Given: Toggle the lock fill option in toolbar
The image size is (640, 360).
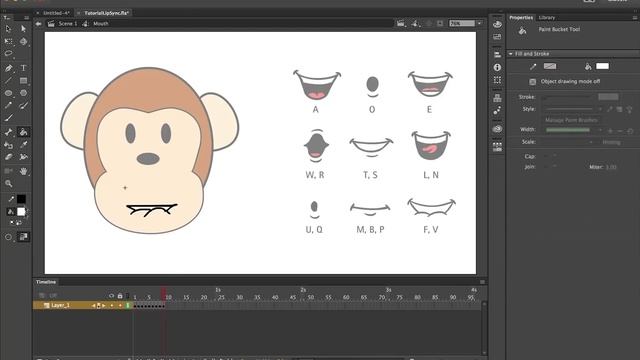Looking at the screenshot, I should point(23,237).
